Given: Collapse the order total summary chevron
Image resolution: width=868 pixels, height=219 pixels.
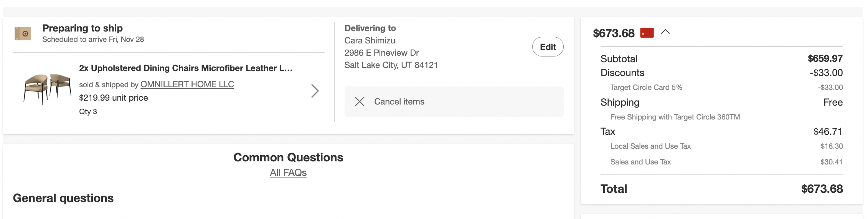Looking at the screenshot, I should [665, 32].
